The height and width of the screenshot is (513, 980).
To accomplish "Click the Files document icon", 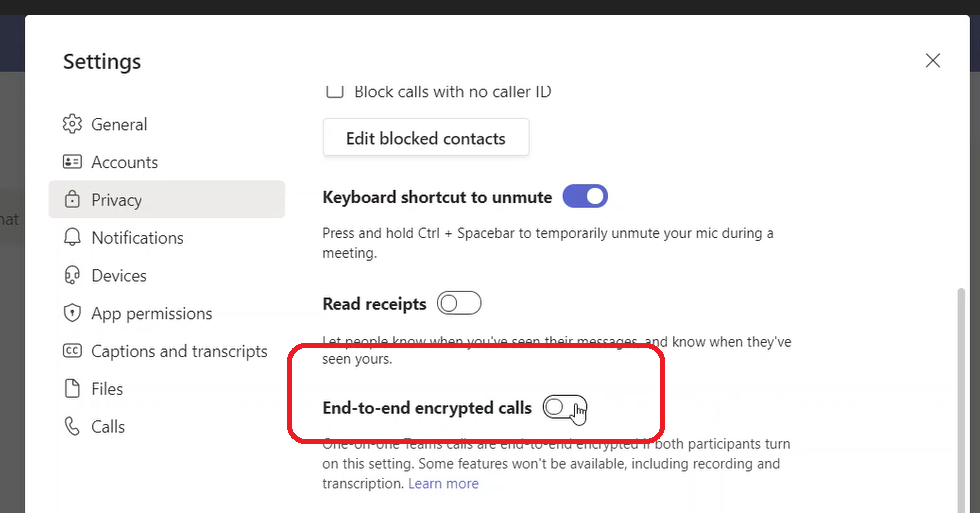I will (72, 389).
